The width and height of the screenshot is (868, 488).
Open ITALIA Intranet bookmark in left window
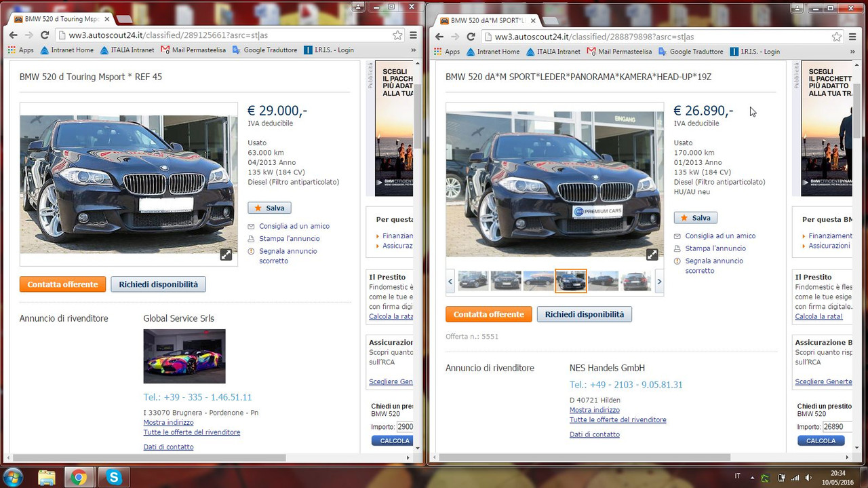pyautogui.click(x=127, y=50)
